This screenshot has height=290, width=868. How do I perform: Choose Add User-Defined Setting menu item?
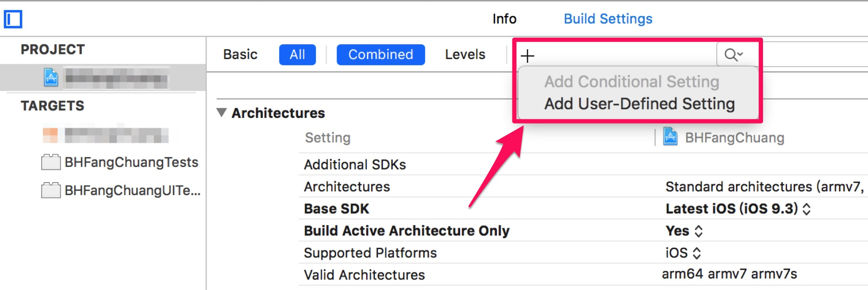(x=639, y=104)
